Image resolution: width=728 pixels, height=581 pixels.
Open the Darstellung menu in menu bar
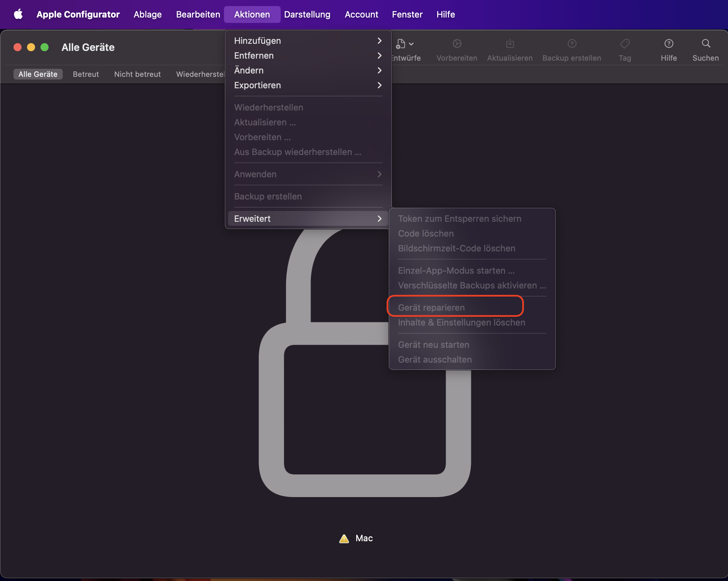pyautogui.click(x=307, y=14)
